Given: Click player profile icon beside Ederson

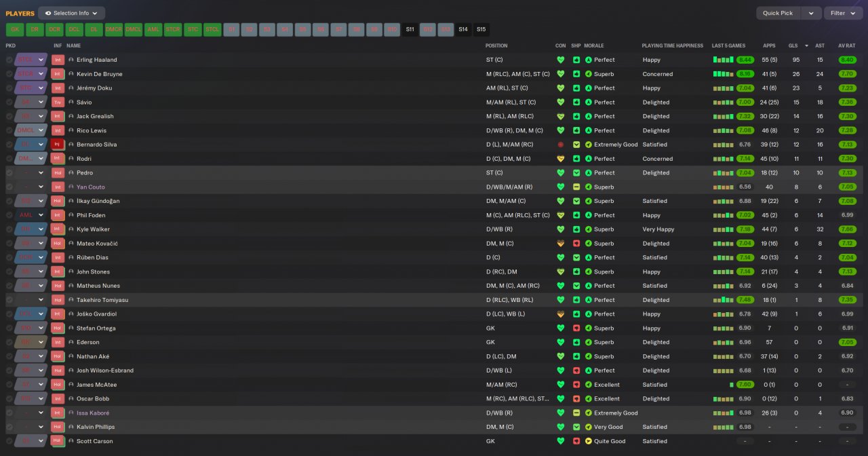Looking at the screenshot, I should [x=71, y=343].
